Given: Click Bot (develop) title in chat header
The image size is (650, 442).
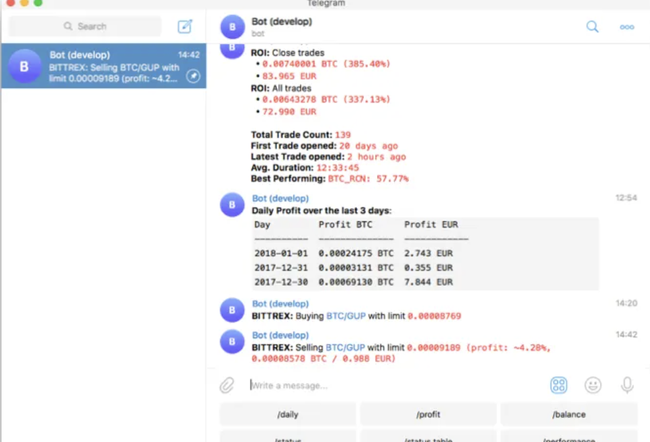Looking at the screenshot, I should 281,22.
